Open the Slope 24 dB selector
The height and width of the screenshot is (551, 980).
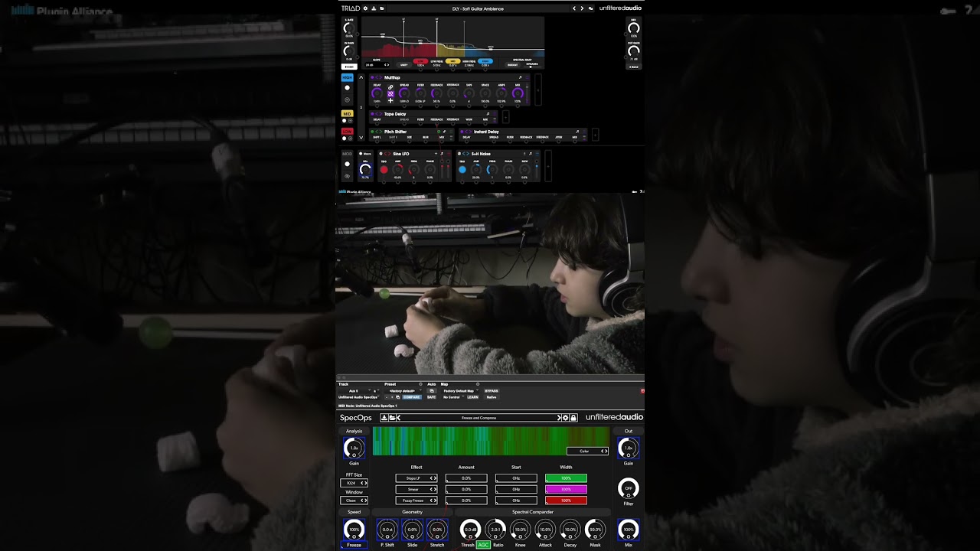[x=377, y=64]
